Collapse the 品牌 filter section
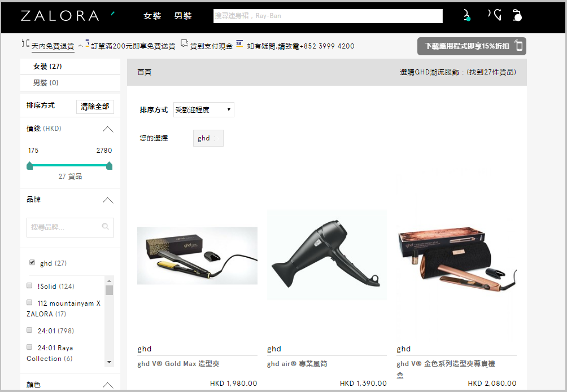567x392 pixels. click(108, 201)
